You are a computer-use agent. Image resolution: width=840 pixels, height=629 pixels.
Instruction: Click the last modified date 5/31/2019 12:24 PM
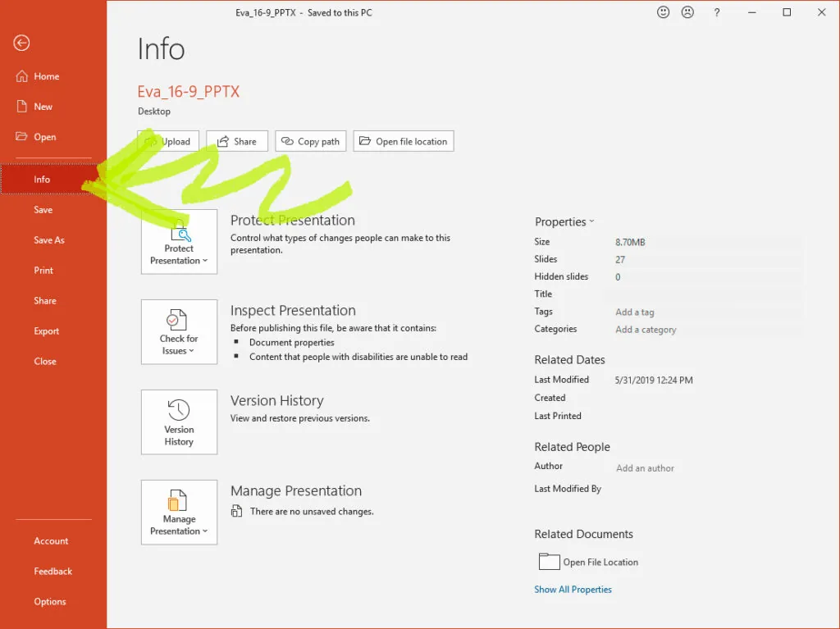[x=654, y=381]
